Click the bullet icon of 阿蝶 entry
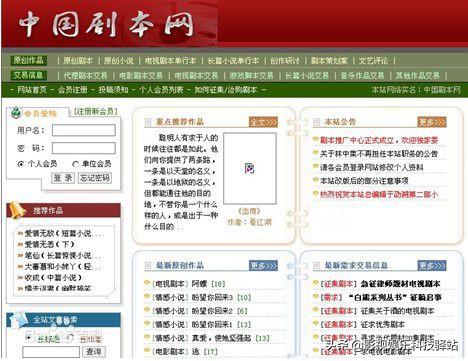Screen dimensions: 468x361 point(147,283)
